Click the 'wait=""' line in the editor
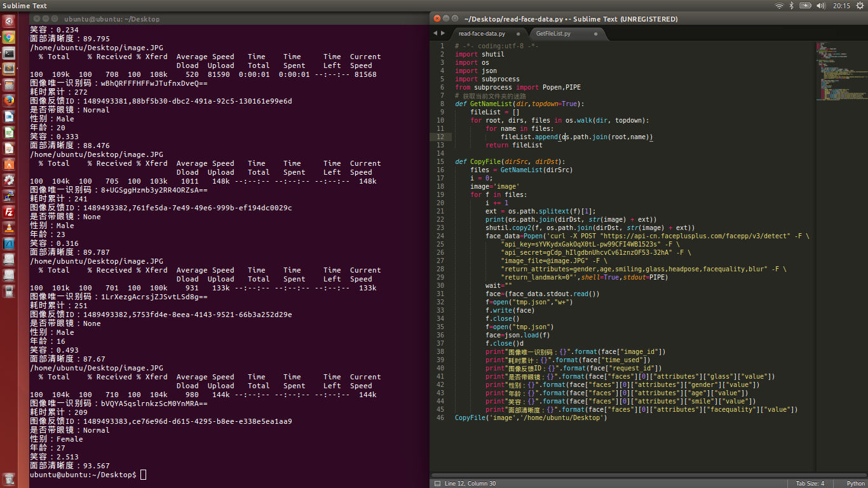 coord(498,285)
